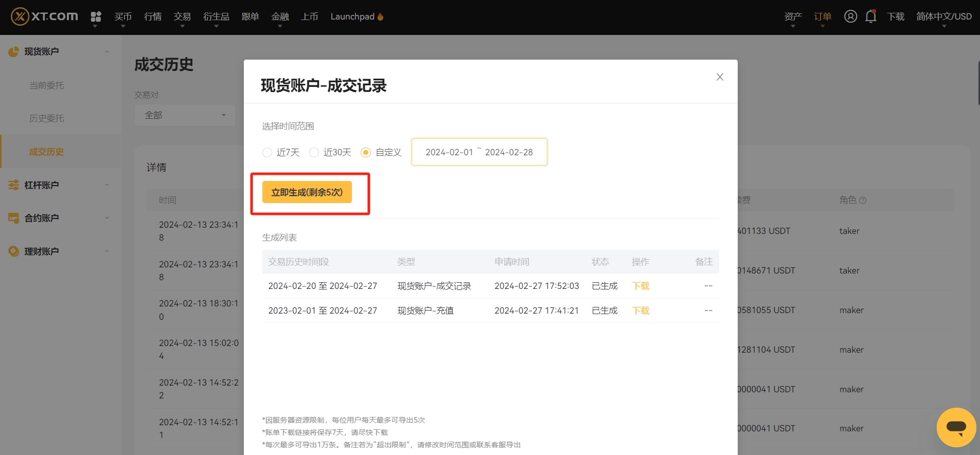Open the notifications bell

point(870,16)
